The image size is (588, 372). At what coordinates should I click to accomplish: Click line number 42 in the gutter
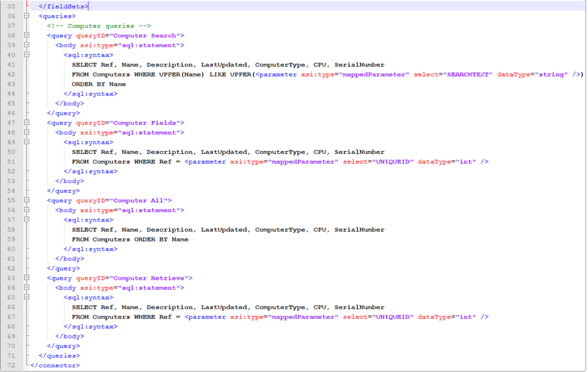coord(11,74)
